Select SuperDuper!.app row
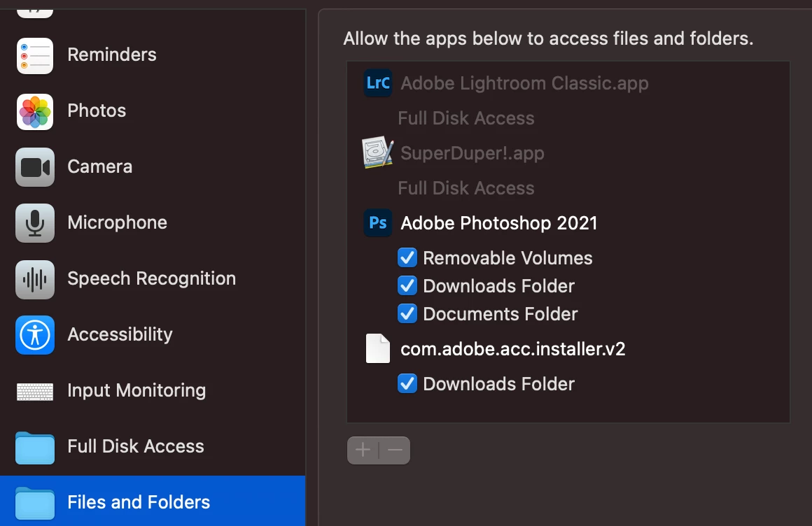Screen dimensions: 812x526 [x=568, y=152]
